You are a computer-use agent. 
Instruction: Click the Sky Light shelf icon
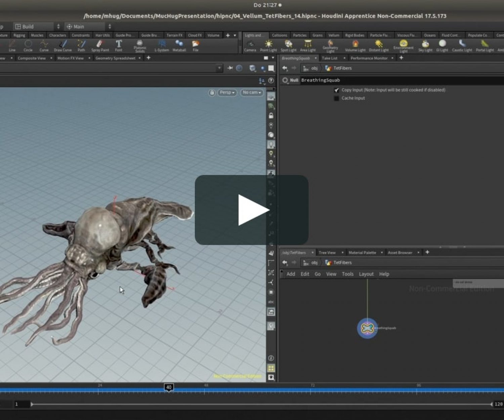point(425,46)
